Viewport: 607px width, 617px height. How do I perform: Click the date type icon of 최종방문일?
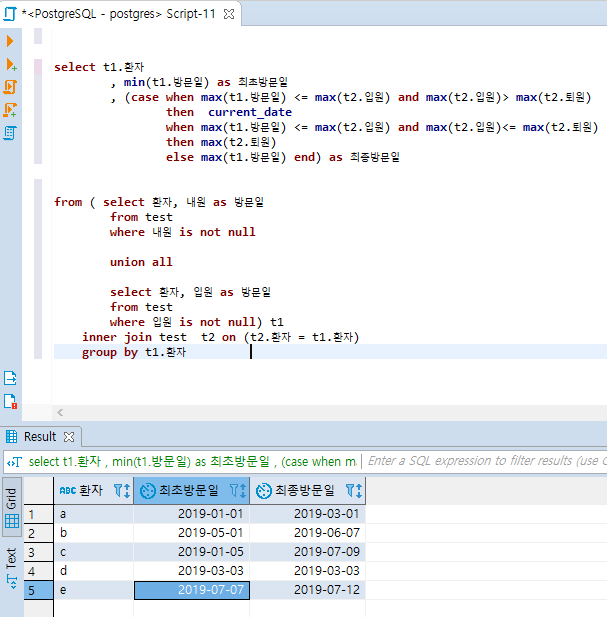264,491
